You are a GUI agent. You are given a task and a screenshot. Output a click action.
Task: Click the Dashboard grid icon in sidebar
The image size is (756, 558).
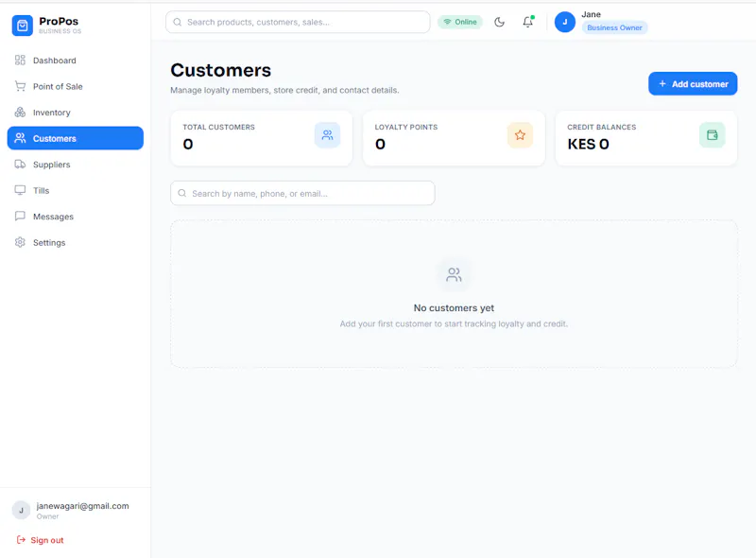coord(20,60)
